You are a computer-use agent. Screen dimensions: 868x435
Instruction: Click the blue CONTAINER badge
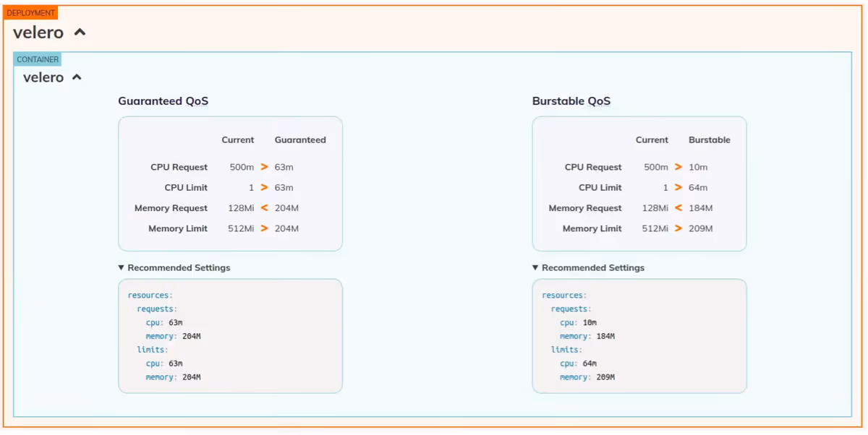point(38,59)
